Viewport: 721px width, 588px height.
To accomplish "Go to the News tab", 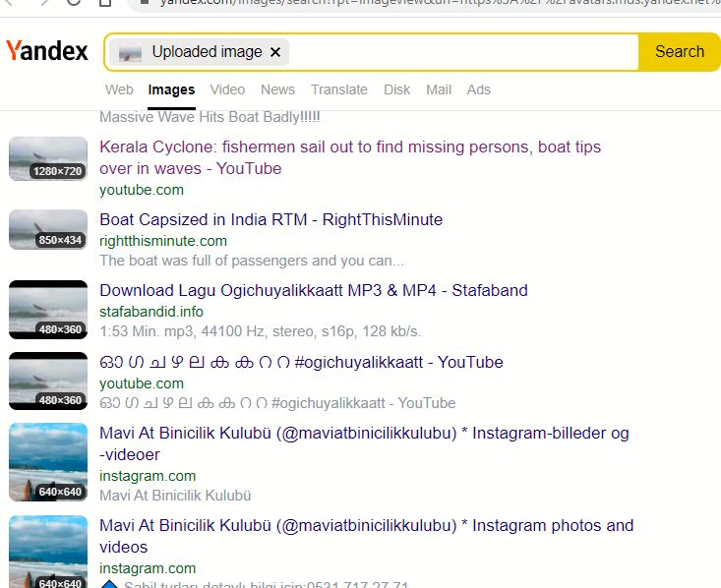I will coord(277,89).
